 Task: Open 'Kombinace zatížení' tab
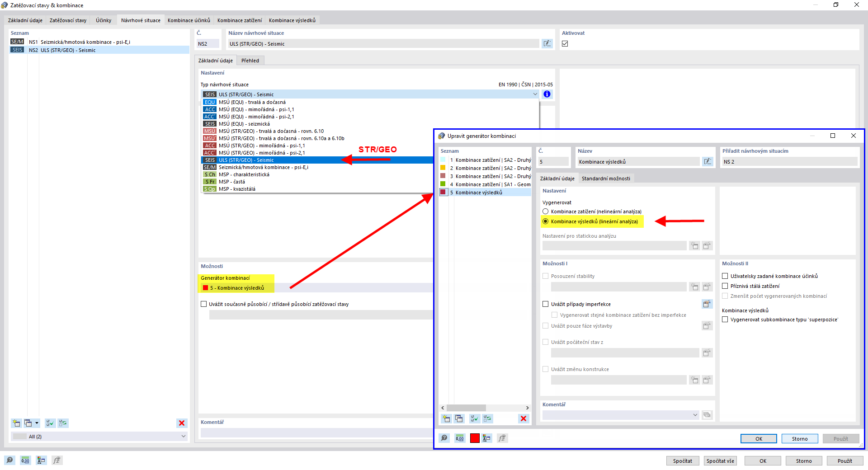[x=240, y=20]
